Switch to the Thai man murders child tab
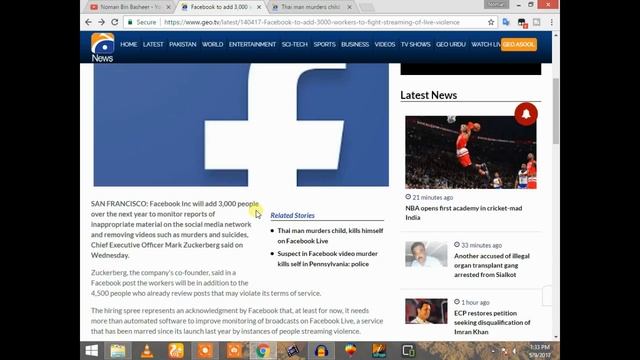Image resolution: width=640 pixels, height=360 pixels. (x=310, y=7)
